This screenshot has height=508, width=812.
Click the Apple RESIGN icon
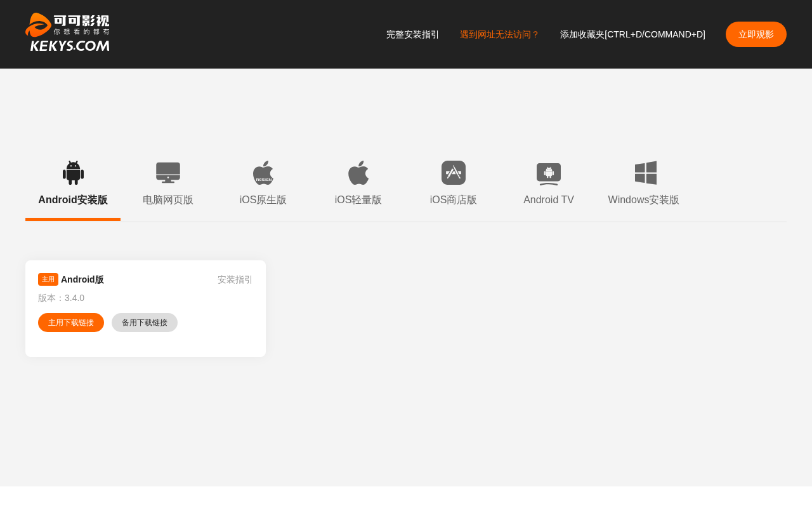pyautogui.click(x=263, y=173)
